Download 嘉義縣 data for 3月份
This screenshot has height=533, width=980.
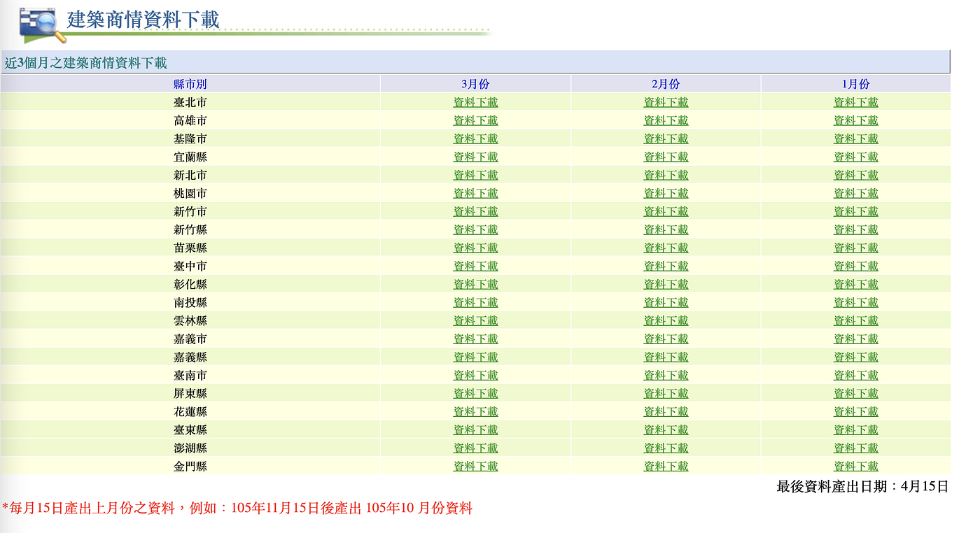pyautogui.click(x=476, y=357)
